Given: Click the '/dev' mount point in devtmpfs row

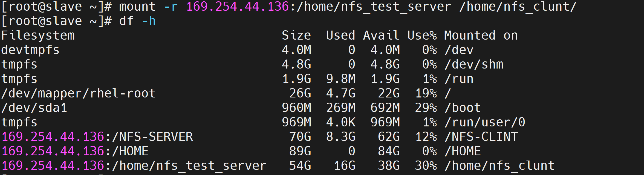Looking at the screenshot, I should click(459, 50).
